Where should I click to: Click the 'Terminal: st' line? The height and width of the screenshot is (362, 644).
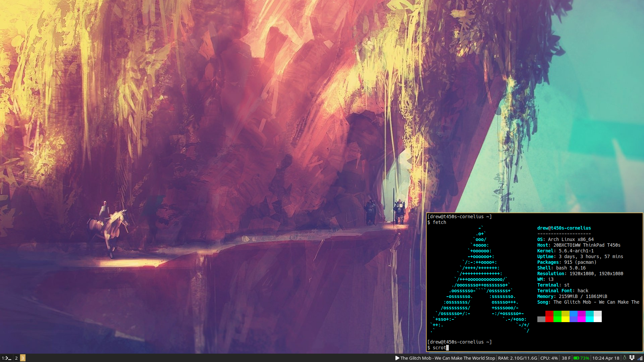[553, 285]
